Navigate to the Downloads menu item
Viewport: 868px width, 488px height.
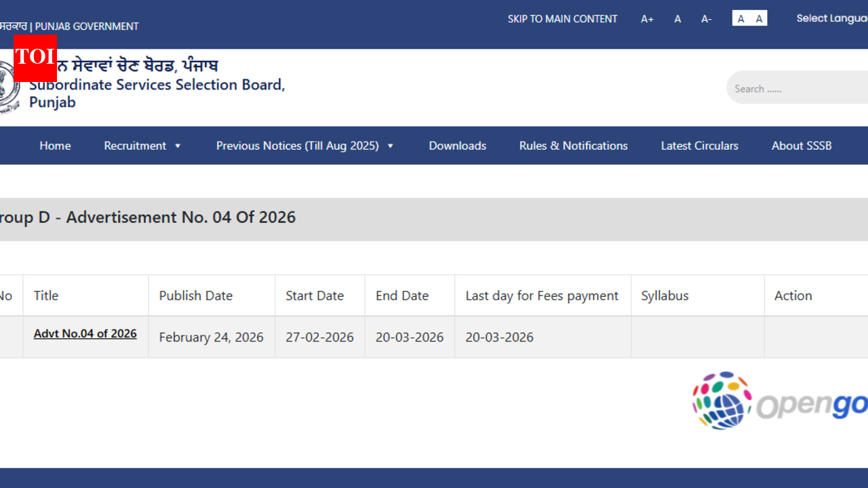pyautogui.click(x=457, y=145)
